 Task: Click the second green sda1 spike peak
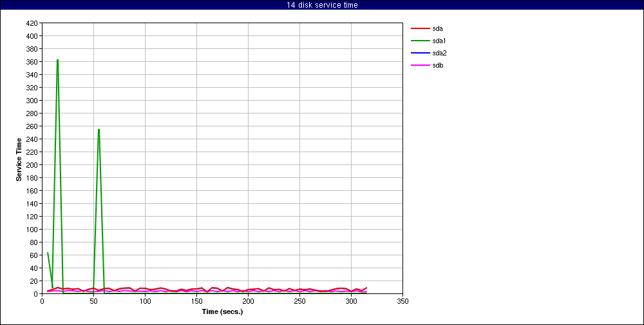[99, 130]
